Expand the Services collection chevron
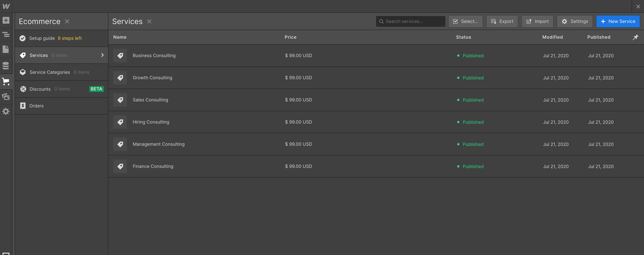This screenshot has width=644, height=255. (x=102, y=55)
